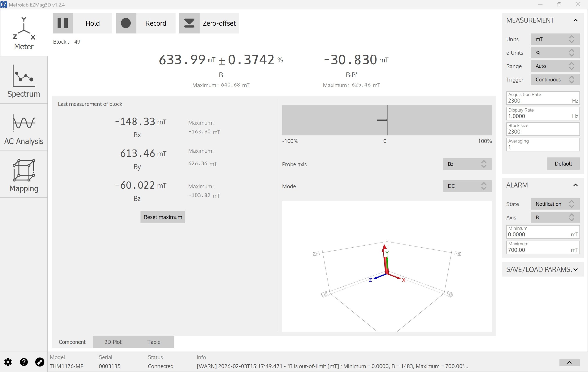This screenshot has width=588, height=372.
Task: Select the Meter XYZ axes icon
Action: (24, 28)
